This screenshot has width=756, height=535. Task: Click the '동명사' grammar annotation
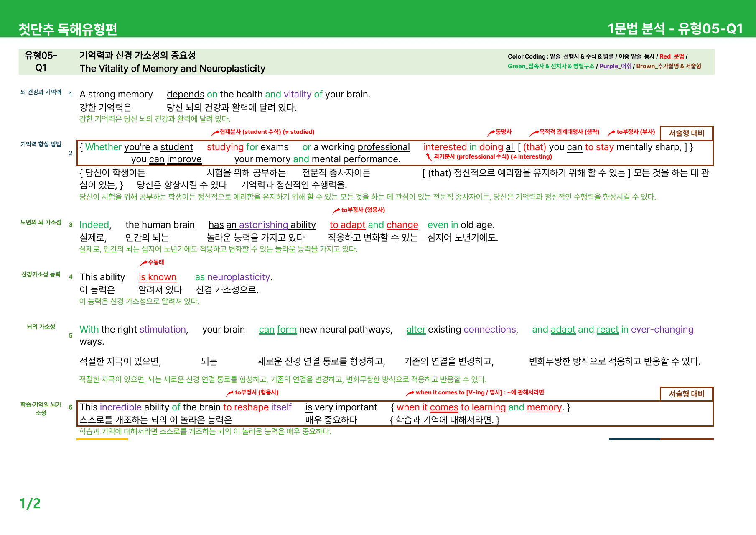coord(504,132)
